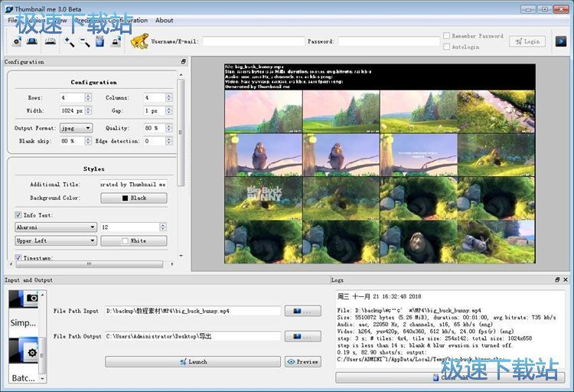Screen dimensions: 574x392
Task: Click the Configuration panel horizontal scrollbar
Action: [89, 264]
